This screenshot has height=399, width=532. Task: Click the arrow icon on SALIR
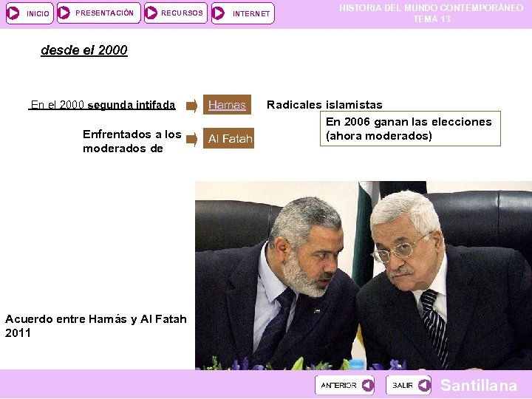pyautogui.click(x=424, y=385)
